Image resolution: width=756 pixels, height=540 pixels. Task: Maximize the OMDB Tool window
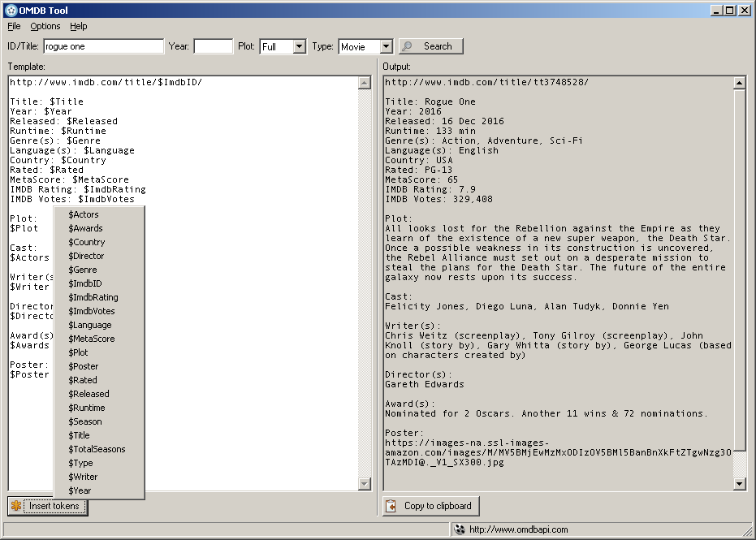(729, 10)
